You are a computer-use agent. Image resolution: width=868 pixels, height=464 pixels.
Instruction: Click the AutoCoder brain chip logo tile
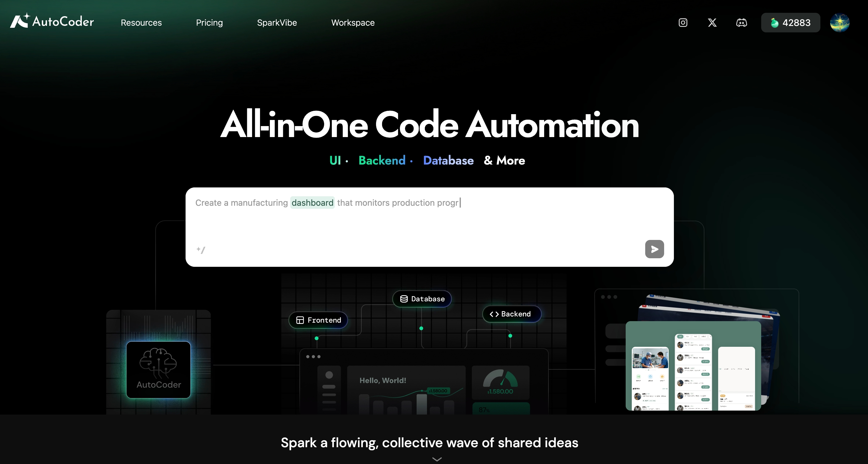pos(158,370)
